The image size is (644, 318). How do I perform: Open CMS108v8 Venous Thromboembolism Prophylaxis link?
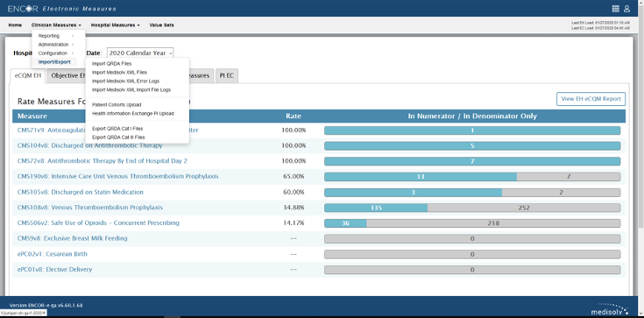[x=90, y=208]
